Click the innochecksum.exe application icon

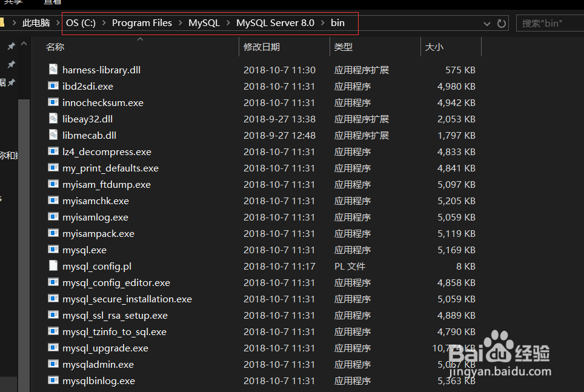pyautogui.click(x=53, y=102)
